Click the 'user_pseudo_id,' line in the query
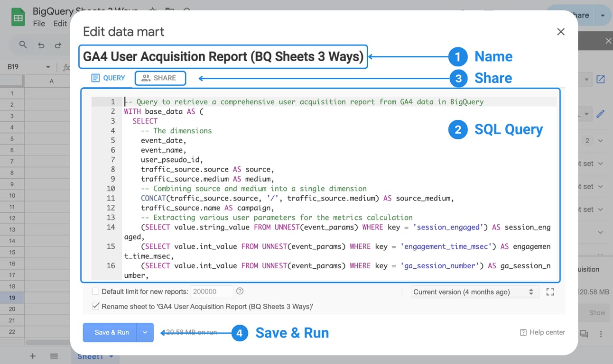Image resolution: width=613 pixels, height=364 pixels. [172, 160]
